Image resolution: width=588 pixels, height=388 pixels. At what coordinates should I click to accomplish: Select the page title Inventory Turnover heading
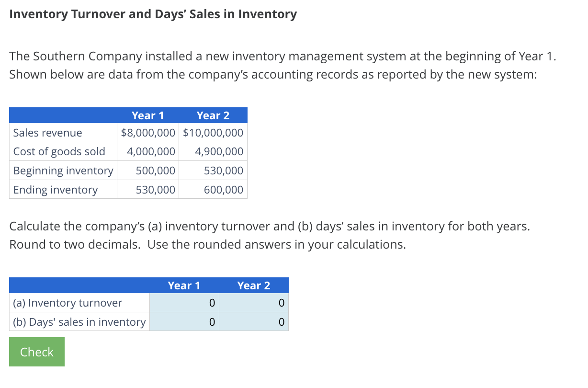point(153,14)
